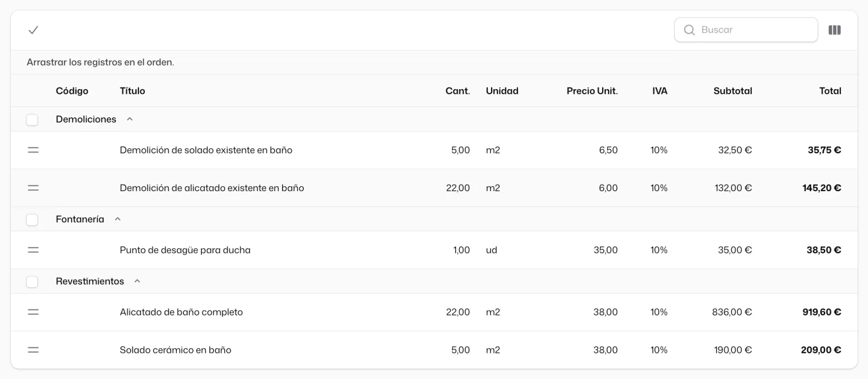868x379 pixels.
Task: Collapse the Revestimientos group chevron
Action: [x=137, y=281]
